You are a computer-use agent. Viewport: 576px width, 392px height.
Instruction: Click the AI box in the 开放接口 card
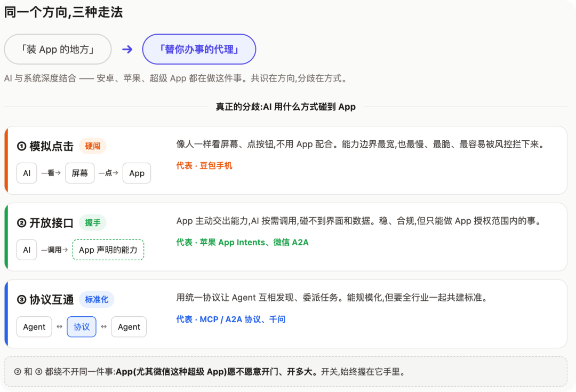click(x=27, y=250)
